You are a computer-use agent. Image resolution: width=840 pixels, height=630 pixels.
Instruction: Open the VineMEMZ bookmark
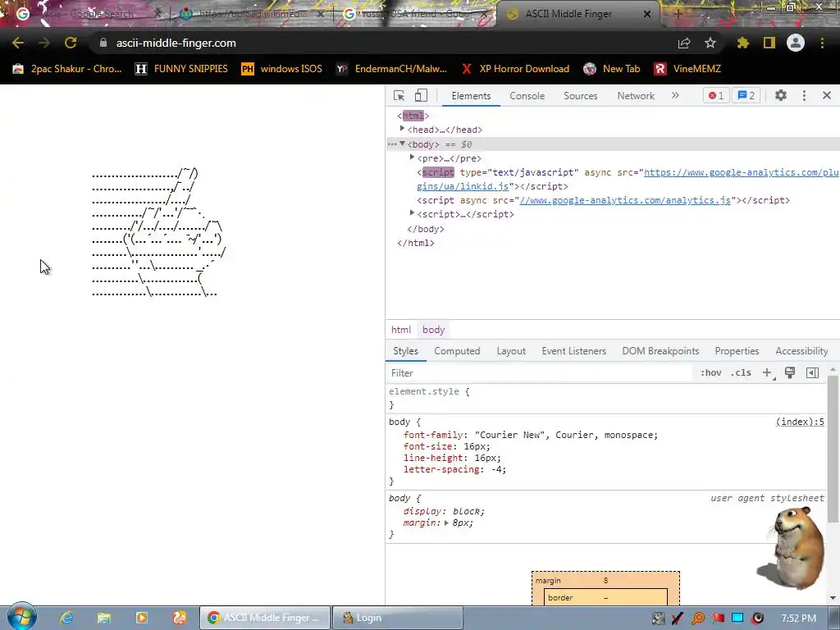tap(688, 69)
